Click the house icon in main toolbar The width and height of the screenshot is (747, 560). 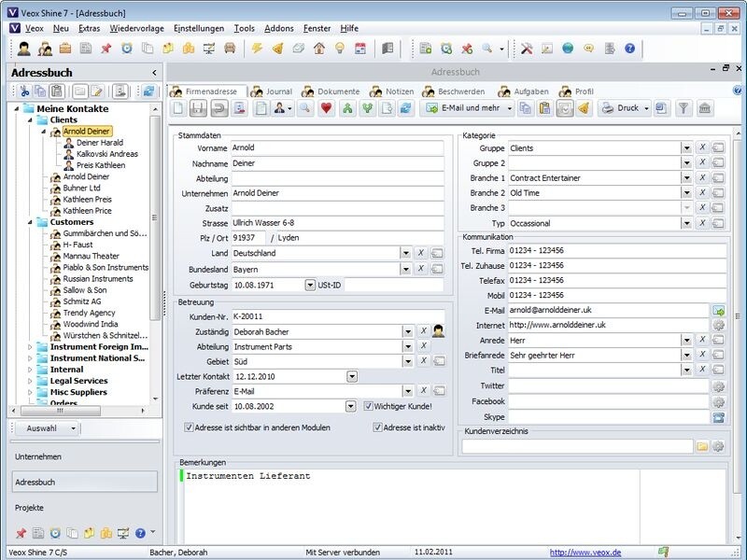coord(319,49)
